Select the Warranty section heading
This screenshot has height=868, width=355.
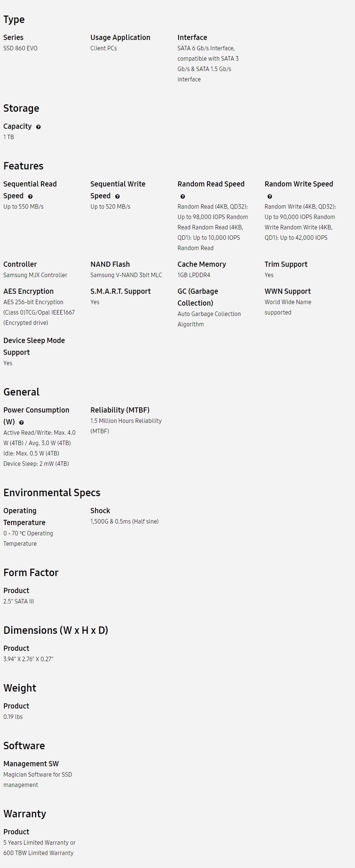pos(25,814)
